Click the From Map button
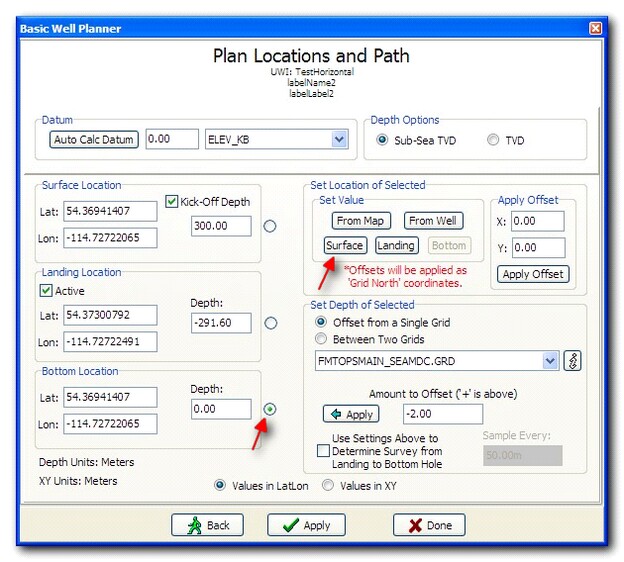 click(x=361, y=221)
